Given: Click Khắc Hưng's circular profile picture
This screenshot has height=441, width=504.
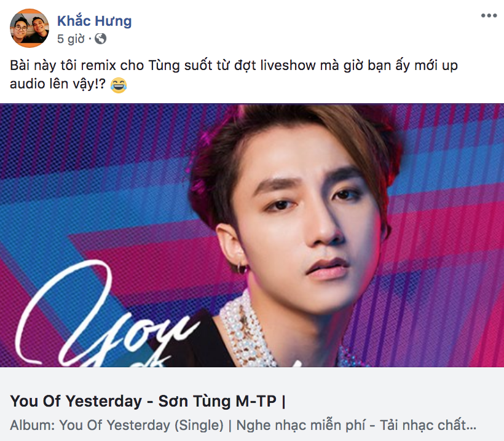Looking at the screenshot, I should pos(29,28).
